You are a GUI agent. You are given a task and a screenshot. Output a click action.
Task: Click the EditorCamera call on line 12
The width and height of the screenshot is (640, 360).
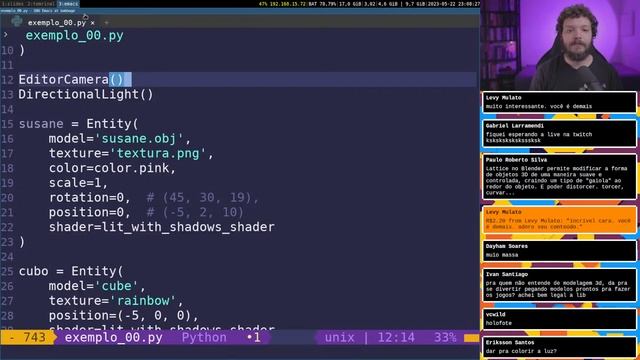coord(71,79)
